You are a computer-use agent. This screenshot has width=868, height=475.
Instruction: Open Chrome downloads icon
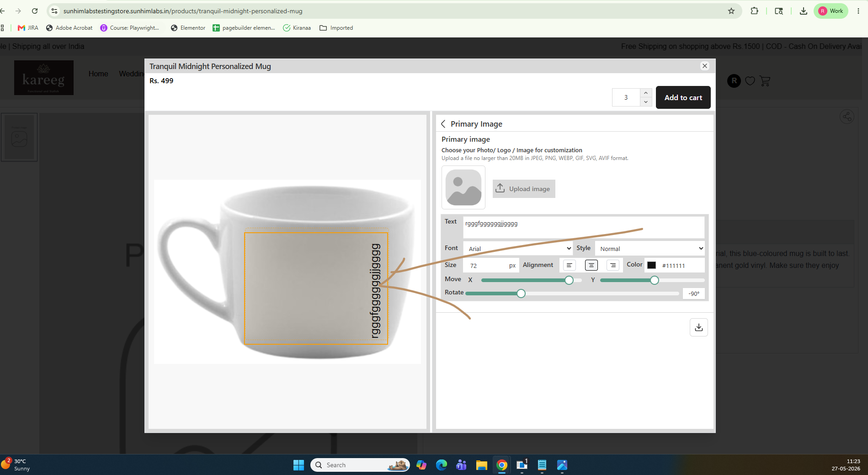pos(803,11)
